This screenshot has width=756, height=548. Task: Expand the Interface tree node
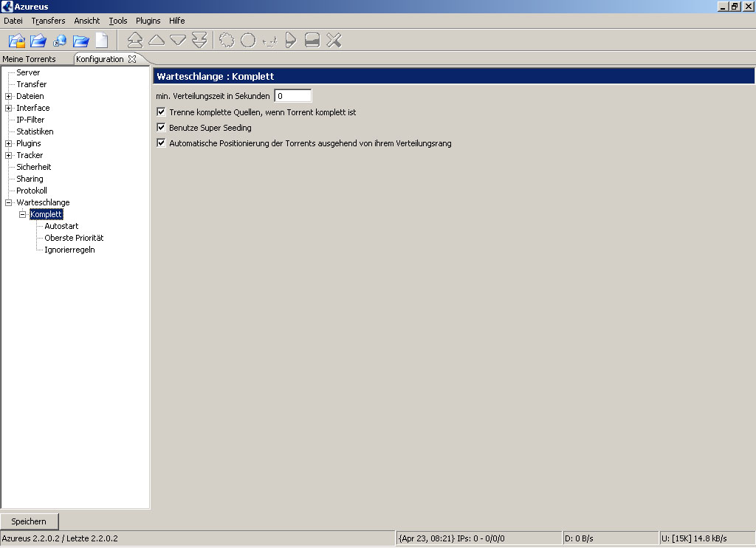tap(9, 108)
